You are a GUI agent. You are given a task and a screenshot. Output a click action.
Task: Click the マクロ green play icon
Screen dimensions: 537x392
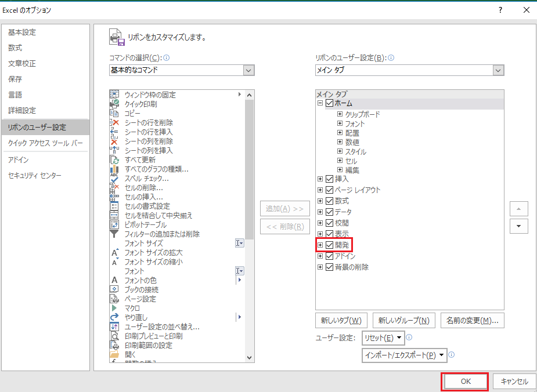pos(114,308)
